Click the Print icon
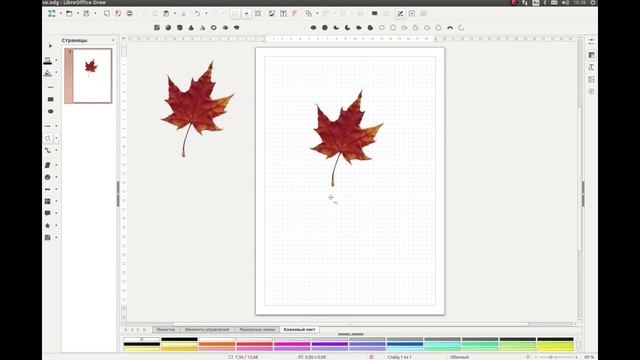This screenshot has width=640, height=360. pyautogui.click(x=129, y=13)
